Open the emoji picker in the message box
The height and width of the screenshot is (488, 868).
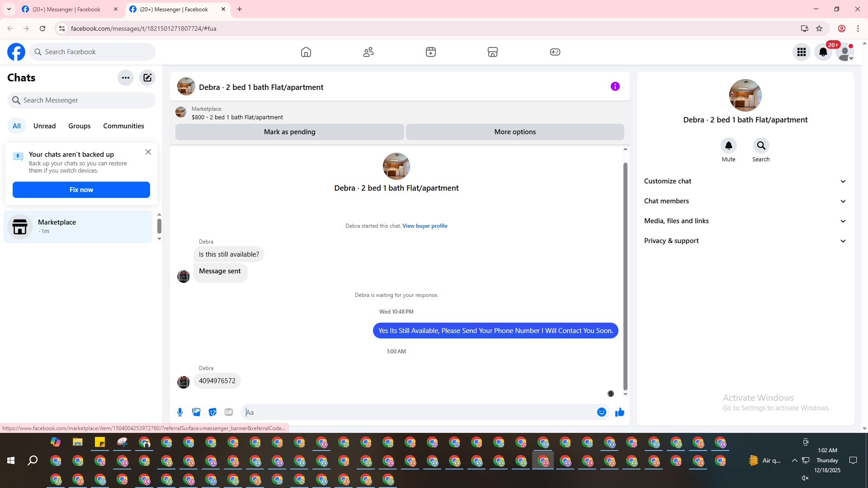601,412
